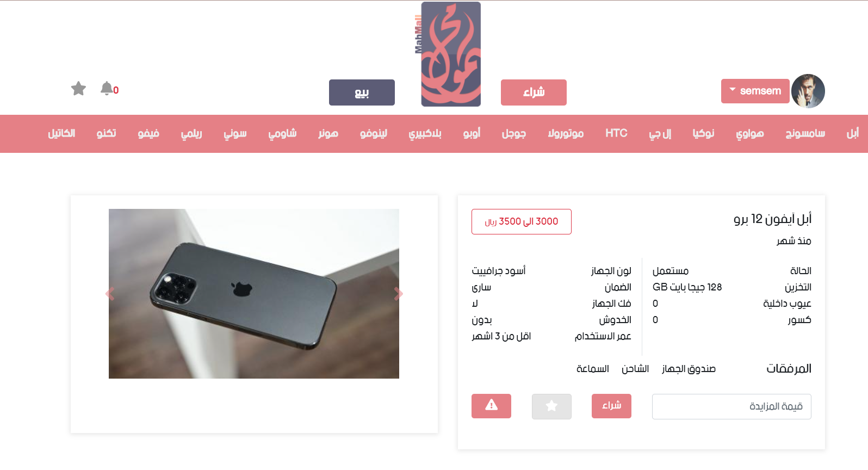868x470 pixels.
Task: Select the HTC brand menu item
Action: click(616, 133)
